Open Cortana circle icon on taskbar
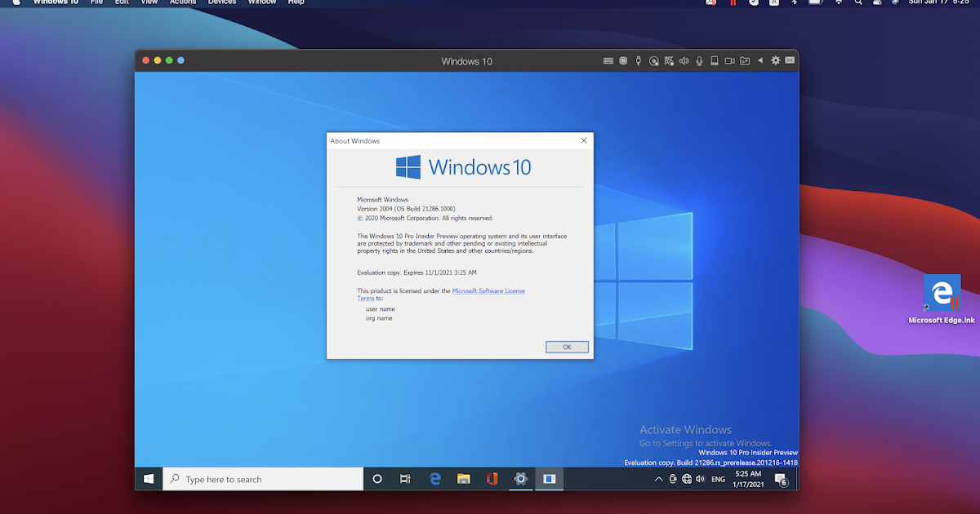The width and height of the screenshot is (980, 514). pos(377,479)
